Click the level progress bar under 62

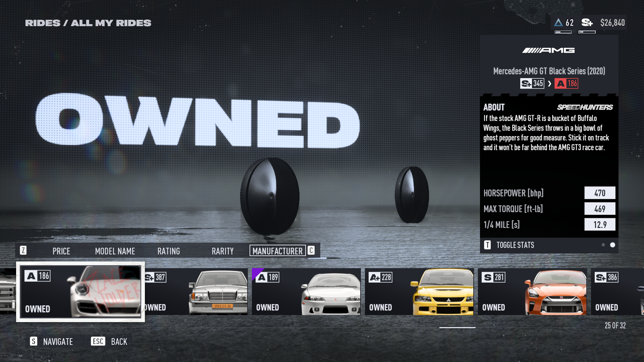(x=563, y=32)
